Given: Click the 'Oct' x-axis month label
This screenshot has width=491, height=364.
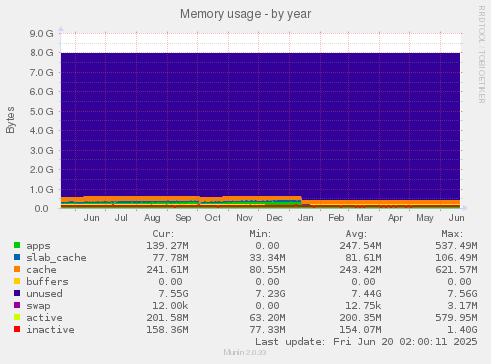Looking at the screenshot, I should click(x=213, y=218).
